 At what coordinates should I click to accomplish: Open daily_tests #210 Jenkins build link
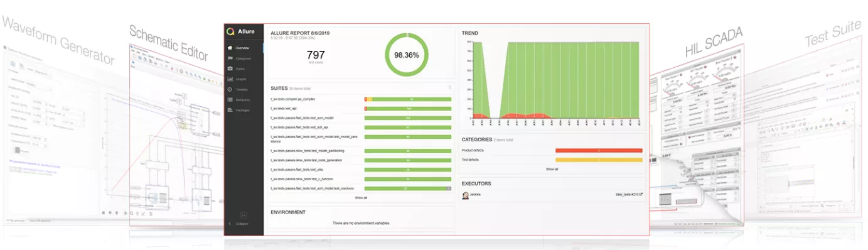point(628,195)
